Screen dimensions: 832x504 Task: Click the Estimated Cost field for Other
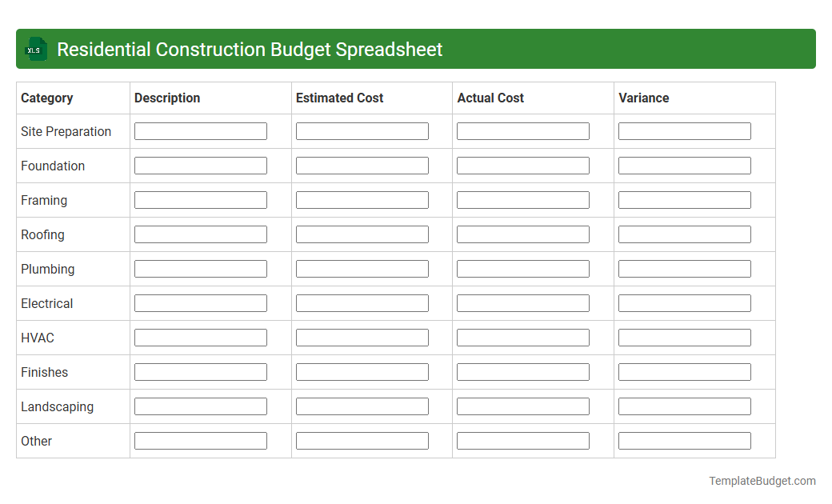coord(362,440)
